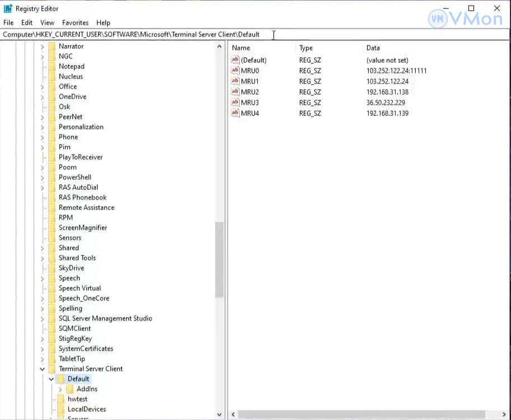The height and width of the screenshot is (420, 511).
Task: Click the string icon next to MRU3
Action: [x=235, y=103]
